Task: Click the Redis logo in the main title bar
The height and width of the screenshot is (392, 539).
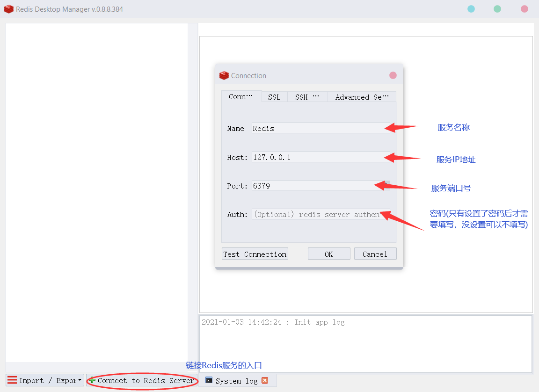Action: pos(8,9)
